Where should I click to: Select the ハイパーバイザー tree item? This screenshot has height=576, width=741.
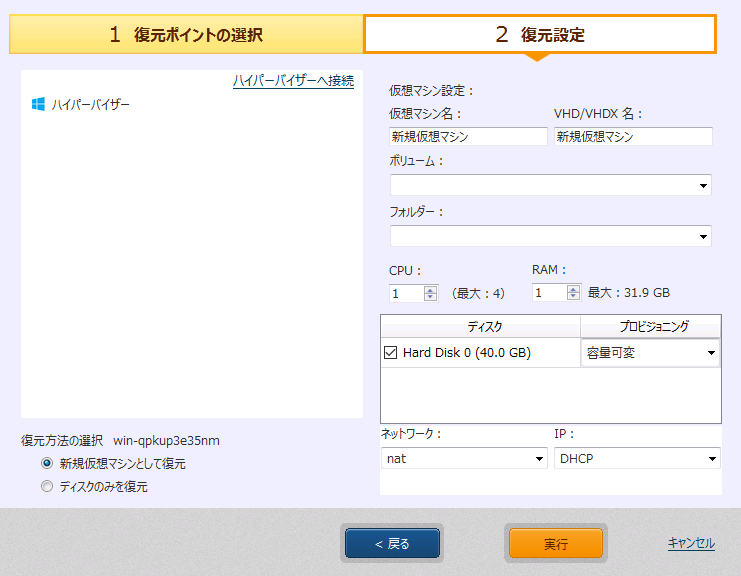click(90, 104)
